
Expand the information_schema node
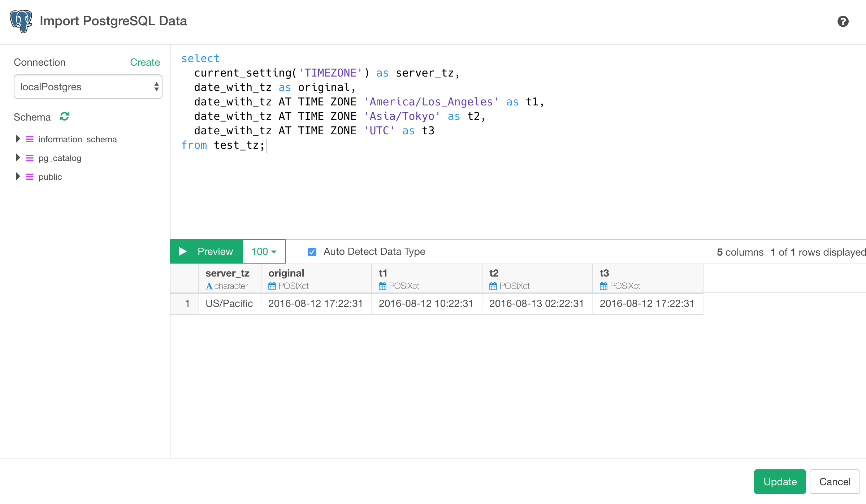tap(17, 139)
